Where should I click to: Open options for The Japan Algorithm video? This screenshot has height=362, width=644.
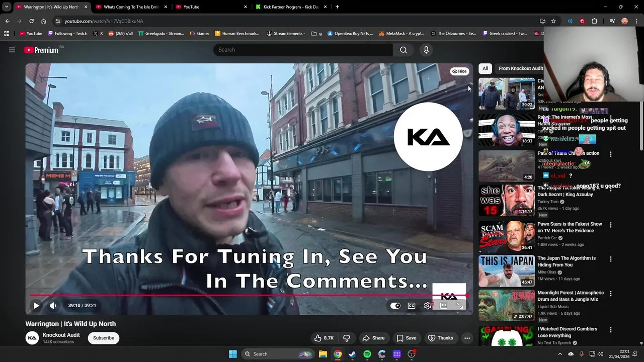tap(611, 259)
